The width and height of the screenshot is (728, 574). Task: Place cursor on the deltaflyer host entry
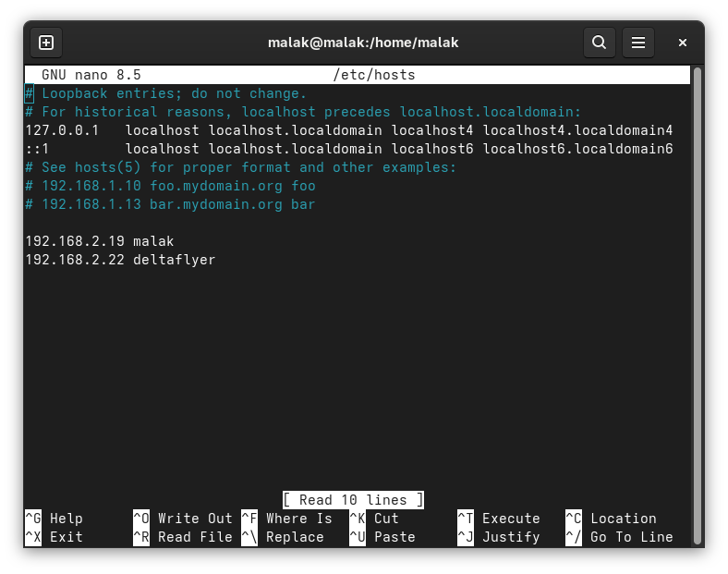click(x=174, y=260)
